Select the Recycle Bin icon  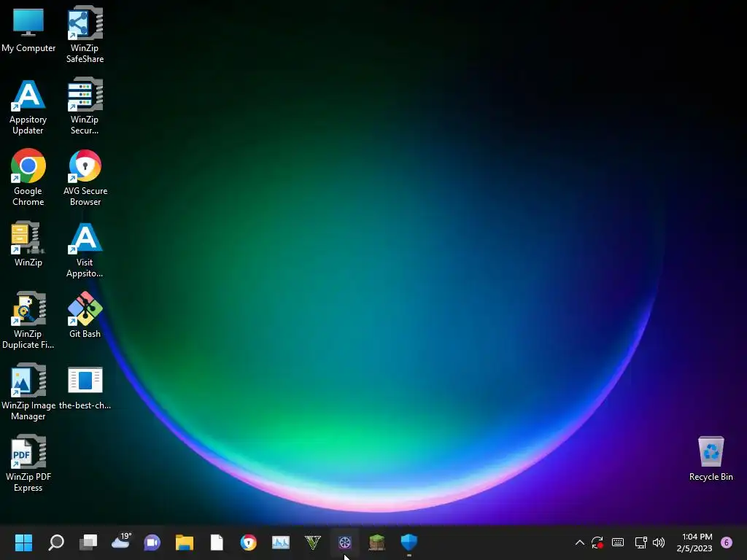711,459
